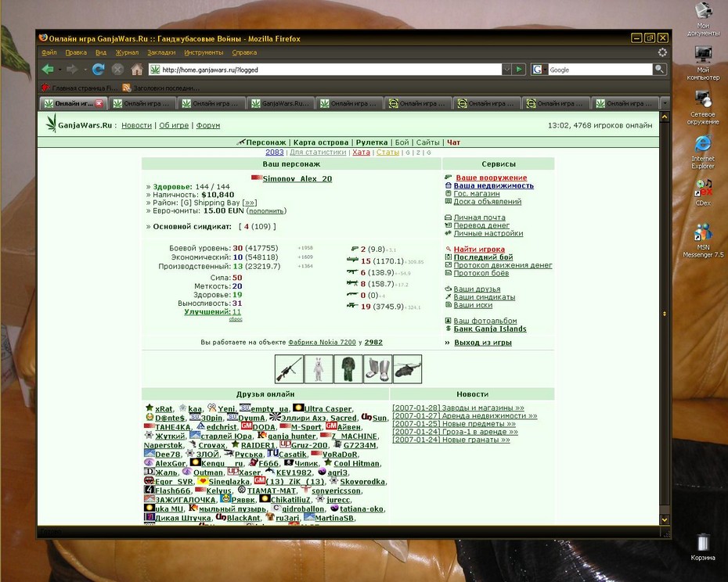Click the Stop loading icon
728x582 pixels.
[117, 70]
